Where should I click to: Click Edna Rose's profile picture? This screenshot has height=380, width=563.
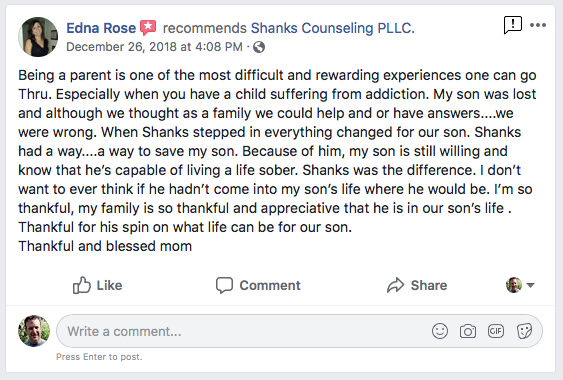tap(38, 37)
